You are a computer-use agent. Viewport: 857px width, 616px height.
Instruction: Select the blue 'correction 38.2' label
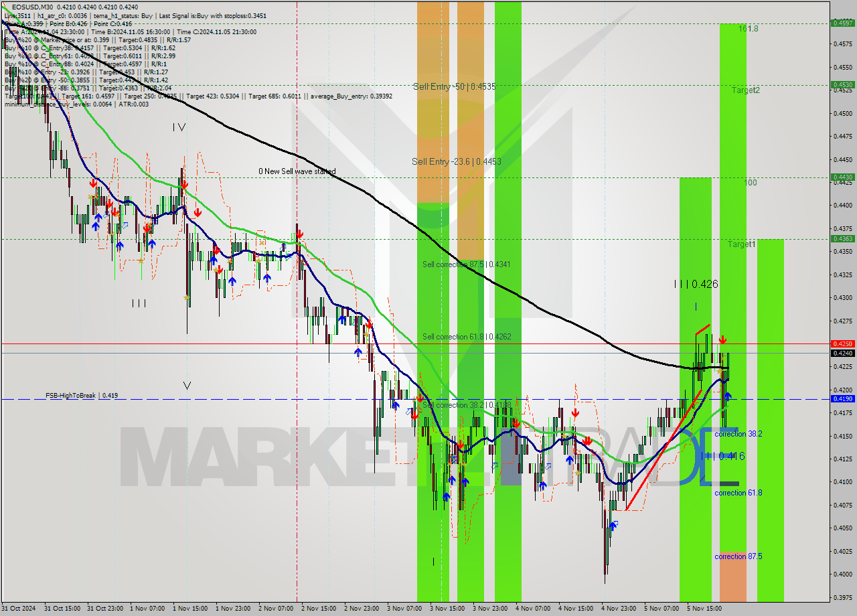click(x=738, y=434)
